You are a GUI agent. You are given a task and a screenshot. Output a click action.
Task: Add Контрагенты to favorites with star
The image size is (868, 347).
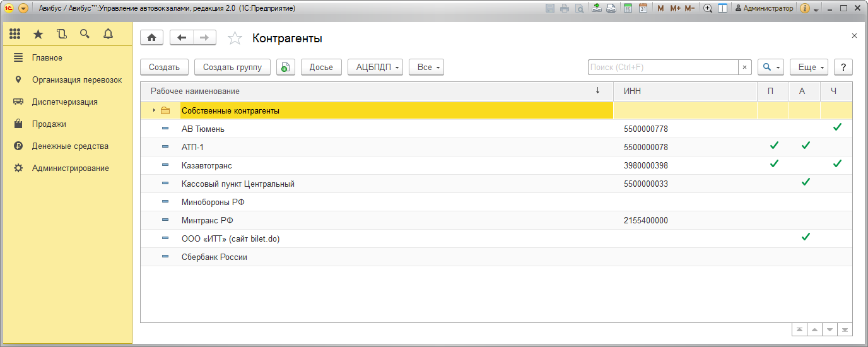(235, 38)
